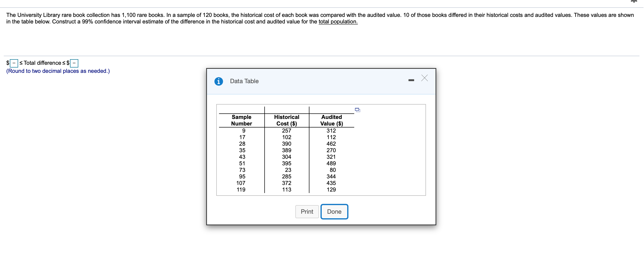
Task: Select the Sample Number column header
Action: tap(241, 120)
